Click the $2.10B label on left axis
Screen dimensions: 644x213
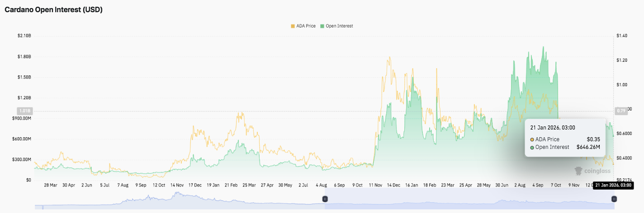24,36
